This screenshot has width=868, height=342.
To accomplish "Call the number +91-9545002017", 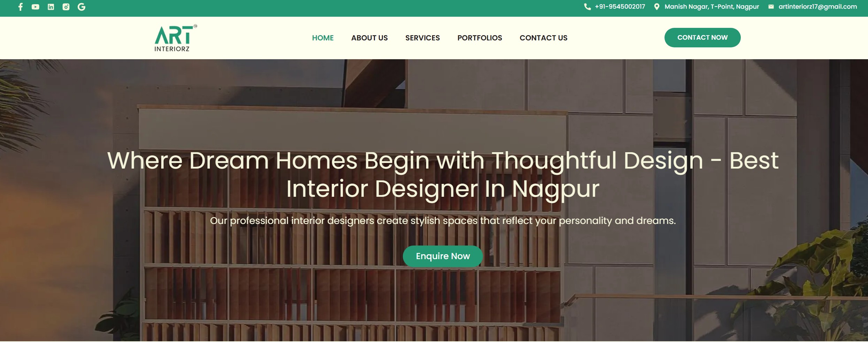I will click(620, 7).
